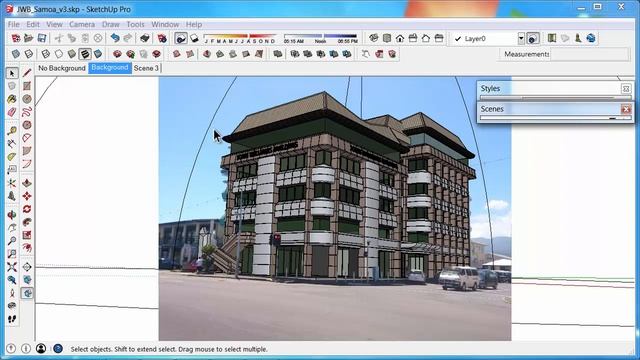The height and width of the screenshot is (360, 640).
Task: Click the Save floppy disk icon
Action: 42,38
